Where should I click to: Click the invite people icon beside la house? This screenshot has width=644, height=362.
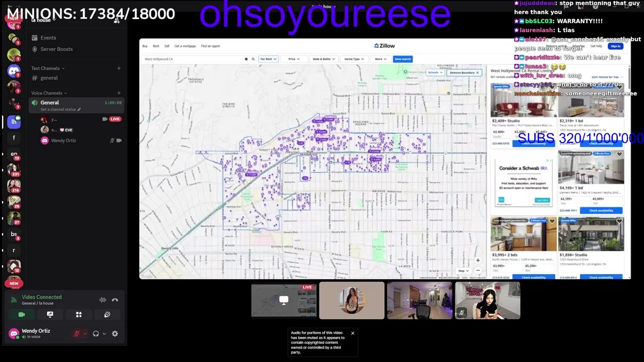pos(117,20)
